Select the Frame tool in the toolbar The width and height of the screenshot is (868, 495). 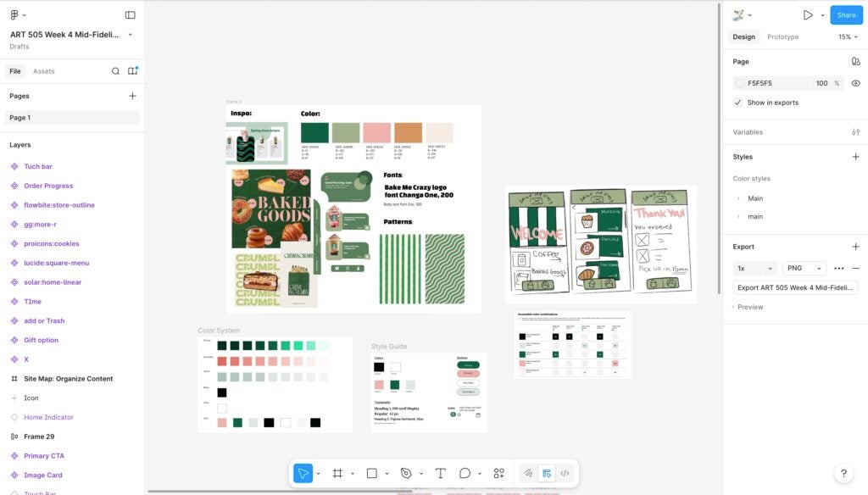(336, 473)
